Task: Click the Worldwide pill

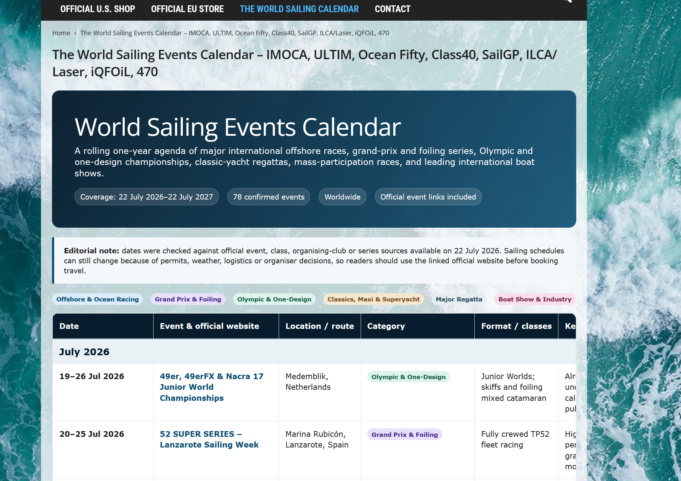Action: [x=342, y=197]
